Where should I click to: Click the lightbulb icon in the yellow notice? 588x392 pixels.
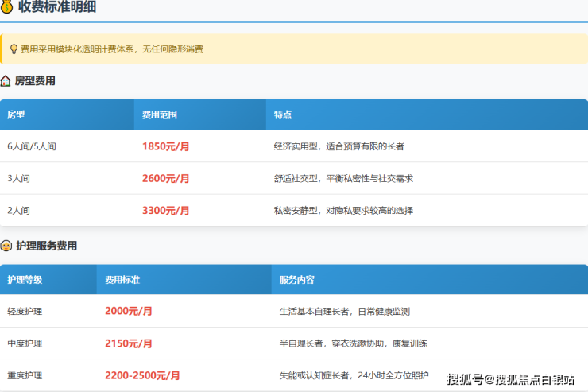13,49
